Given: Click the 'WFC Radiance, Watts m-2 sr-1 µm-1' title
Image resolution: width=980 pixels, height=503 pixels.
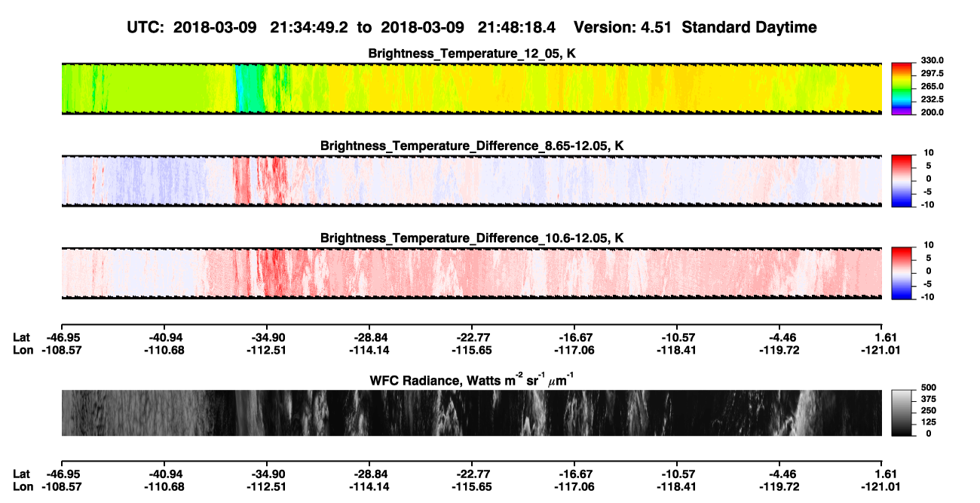Looking at the screenshot, I should (x=472, y=380).
